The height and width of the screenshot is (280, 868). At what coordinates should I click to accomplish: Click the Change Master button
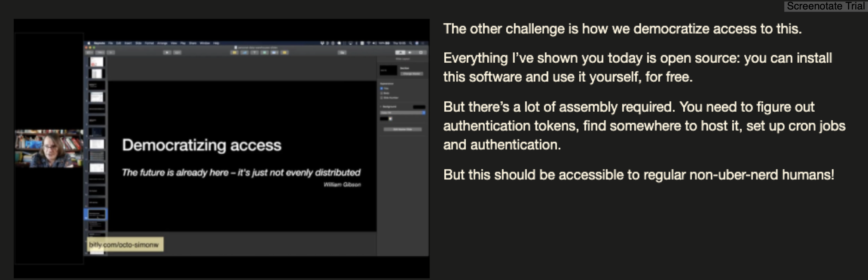click(x=412, y=74)
